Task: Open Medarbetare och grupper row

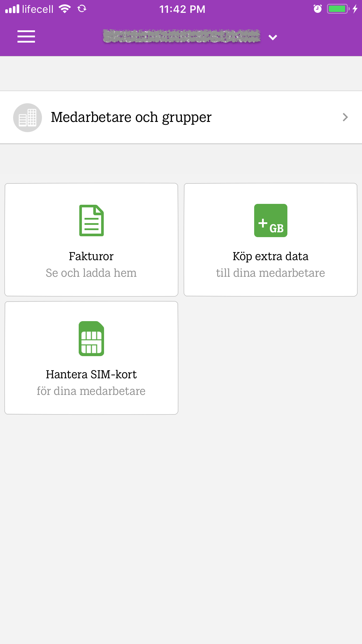Action: coord(181,117)
